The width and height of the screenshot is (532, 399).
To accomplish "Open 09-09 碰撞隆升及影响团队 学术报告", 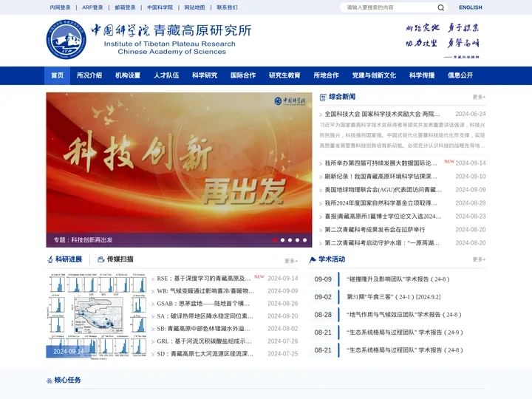I will [398, 279].
